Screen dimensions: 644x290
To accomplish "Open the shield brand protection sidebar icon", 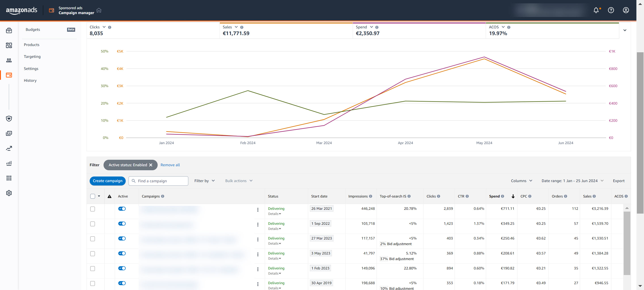I will coord(9,118).
